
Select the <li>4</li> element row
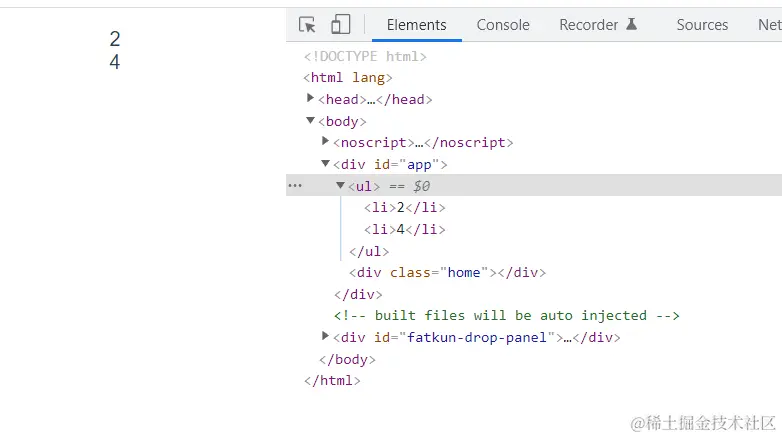coord(404,229)
